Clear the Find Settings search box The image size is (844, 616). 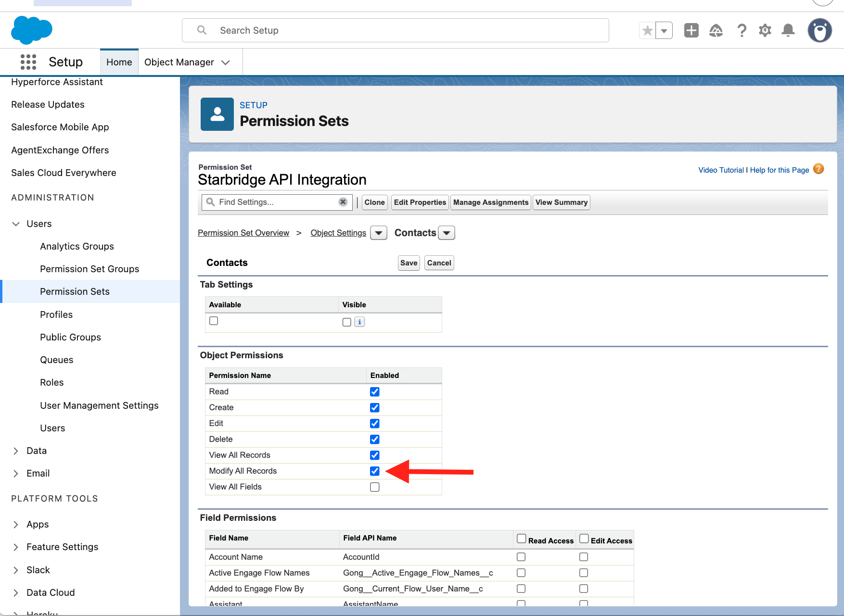tap(343, 202)
